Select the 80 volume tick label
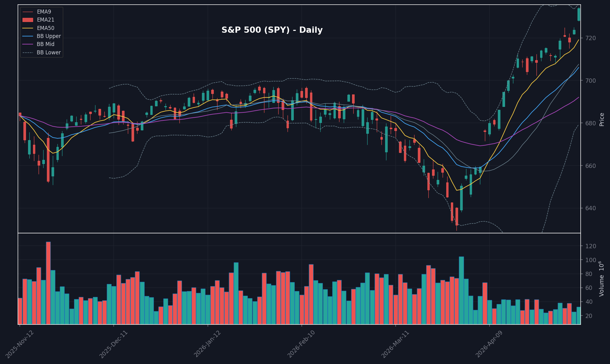Viewport: 610px width, 364px height. 589,274
